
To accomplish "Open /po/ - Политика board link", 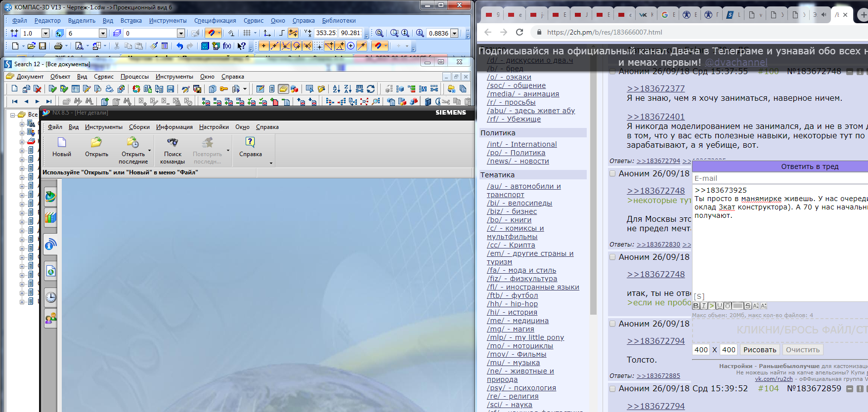I will [516, 153].
